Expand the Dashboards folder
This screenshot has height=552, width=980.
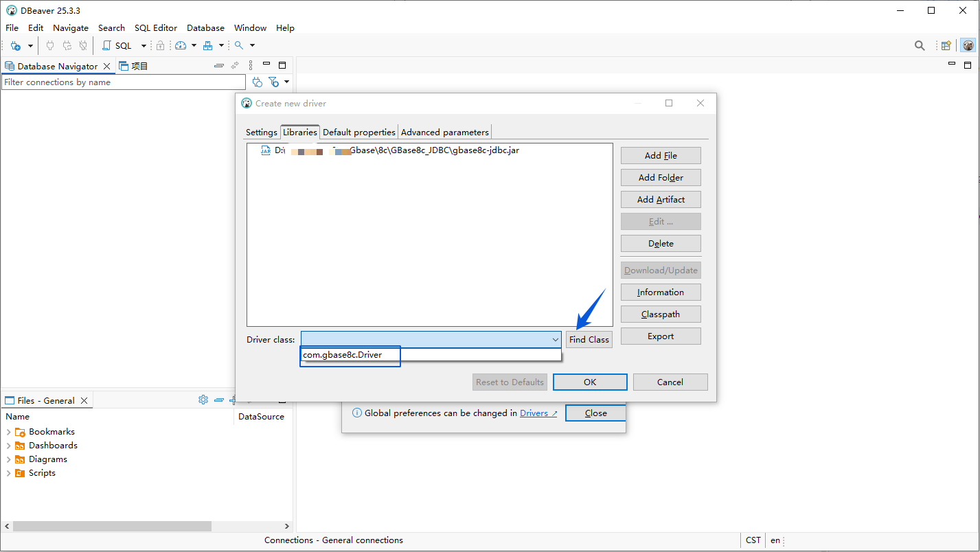coord(8,446)
